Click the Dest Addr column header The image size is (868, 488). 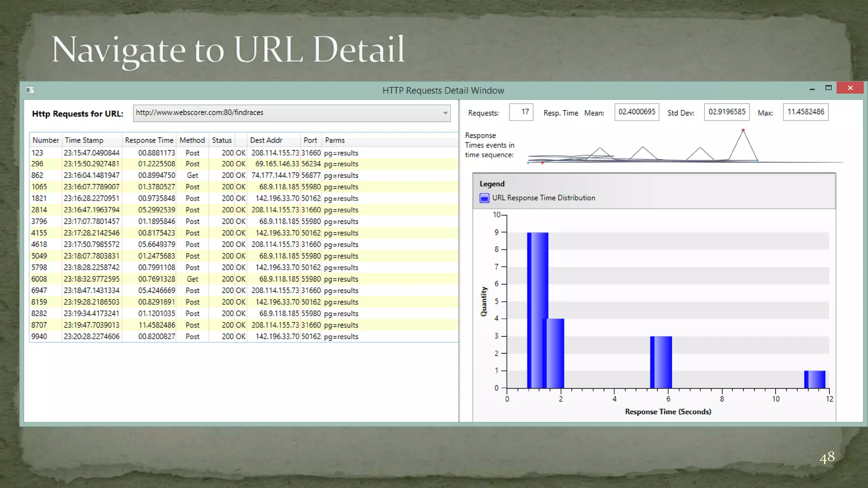[x=266, y=140]
